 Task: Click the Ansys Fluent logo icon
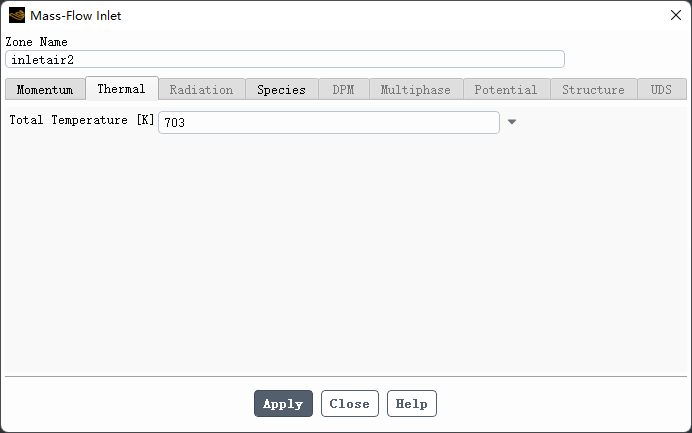[x=17, y=15]
